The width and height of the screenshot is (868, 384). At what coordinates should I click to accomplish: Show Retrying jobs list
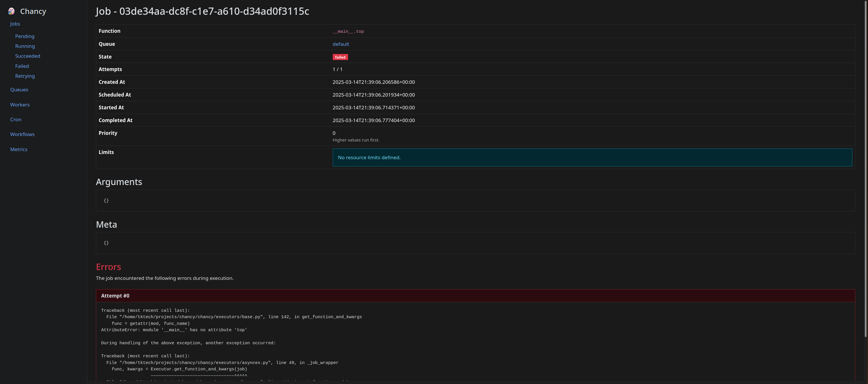point(25,76)
